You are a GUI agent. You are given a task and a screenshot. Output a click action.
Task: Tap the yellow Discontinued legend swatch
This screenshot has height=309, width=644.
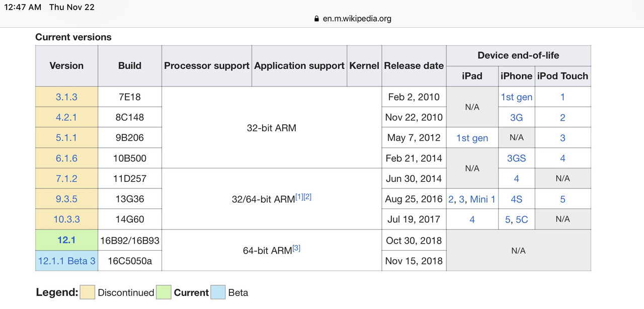click(88, 292)
